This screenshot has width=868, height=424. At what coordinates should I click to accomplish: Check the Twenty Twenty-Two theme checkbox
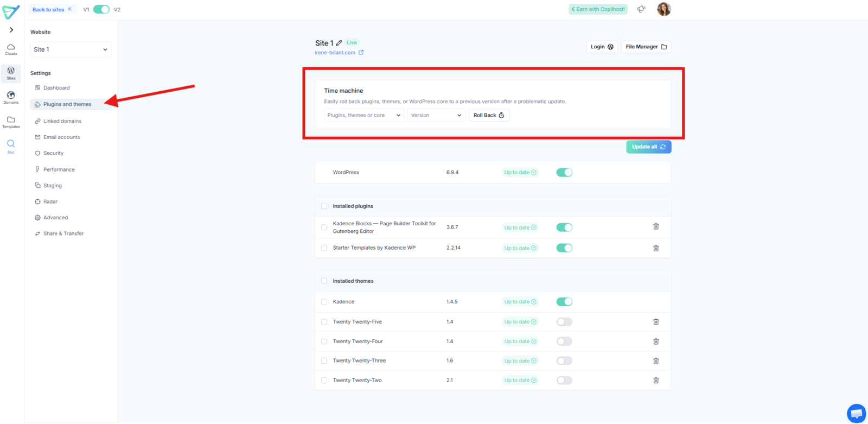click(324, 381)
